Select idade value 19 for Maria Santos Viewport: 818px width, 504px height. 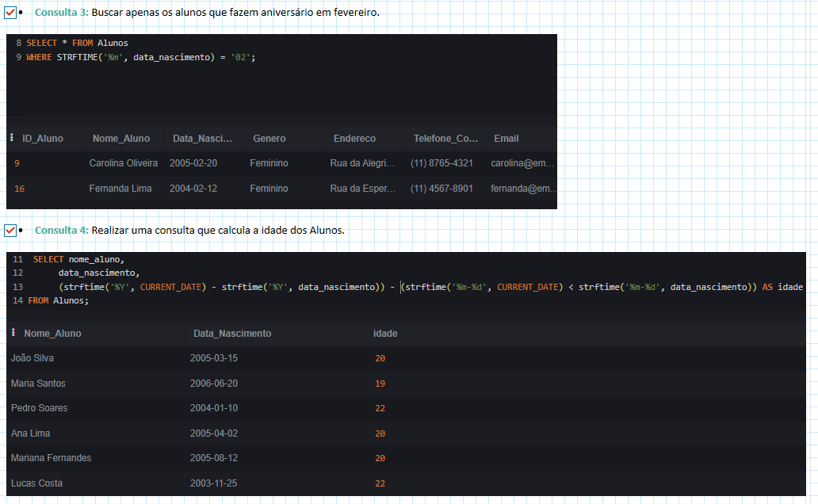click(x=380, y=384)
